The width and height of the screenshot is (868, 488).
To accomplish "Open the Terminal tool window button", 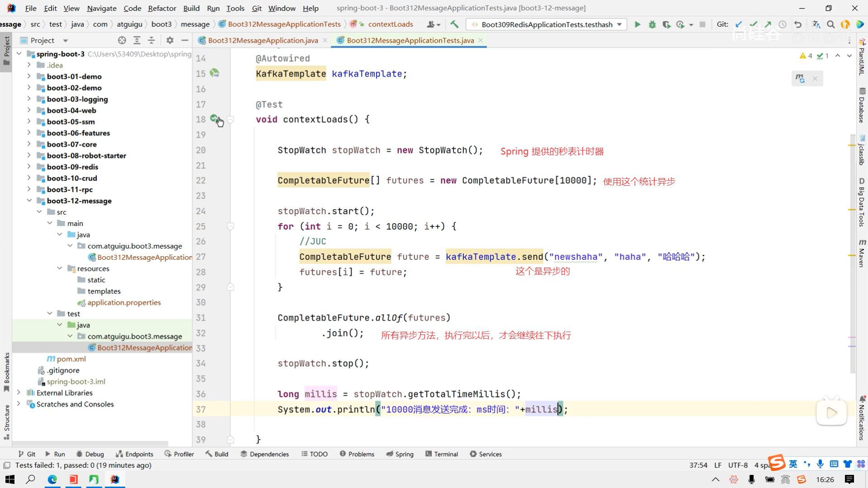I will 442,454.
